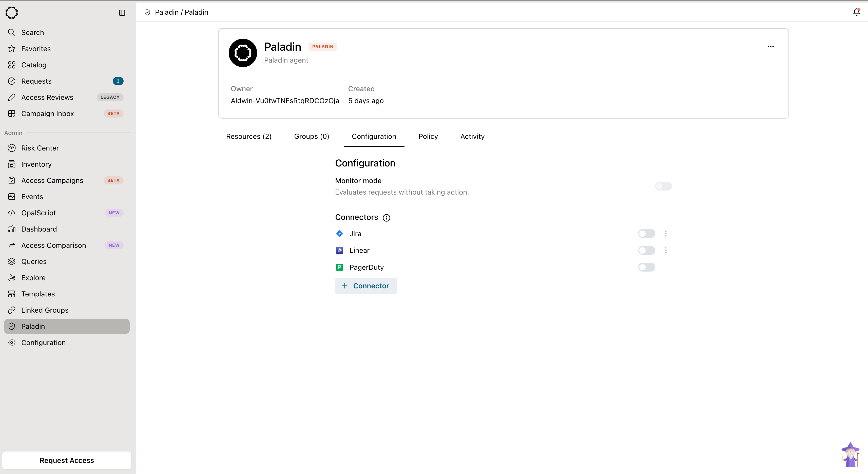The height and width of the screenshot is (474, 868).
Task: Open Paladin in the sidebar
Action: (x=67, y=326)
